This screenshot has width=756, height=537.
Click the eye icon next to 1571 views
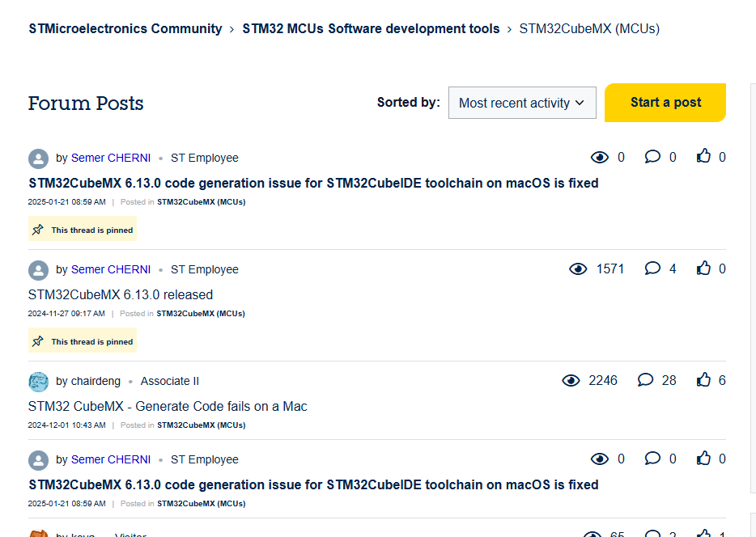click(x=578, y=268)
